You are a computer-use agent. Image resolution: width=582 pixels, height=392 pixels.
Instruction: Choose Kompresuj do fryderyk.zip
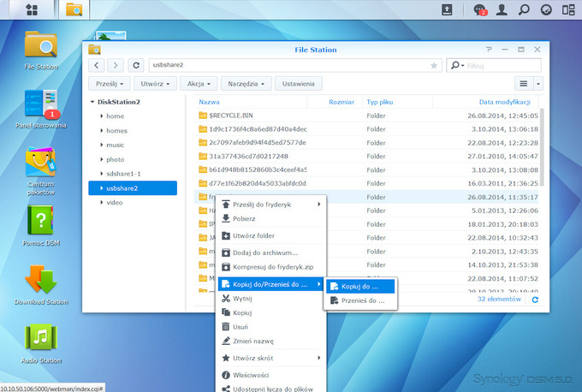(271, 267)
